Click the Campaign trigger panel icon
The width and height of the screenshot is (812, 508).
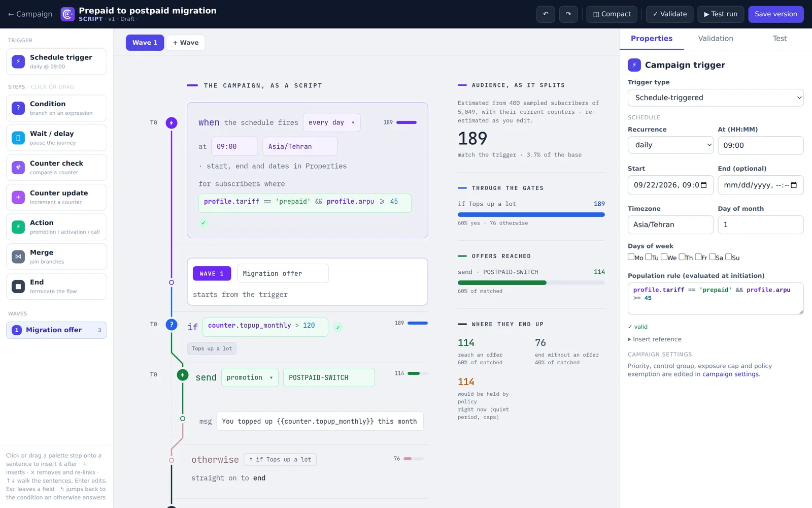click(x=634, y=65)
